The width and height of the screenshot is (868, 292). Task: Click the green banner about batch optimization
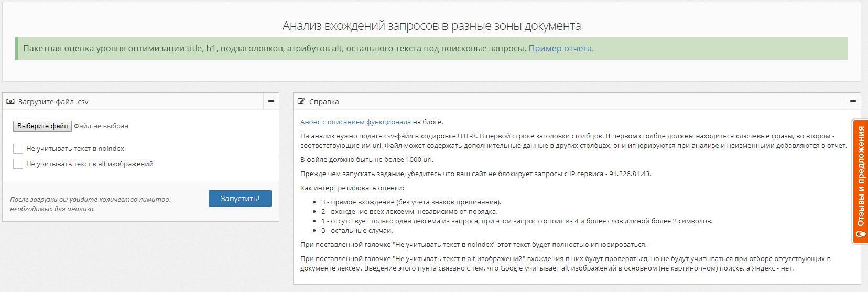coord(273,48)
